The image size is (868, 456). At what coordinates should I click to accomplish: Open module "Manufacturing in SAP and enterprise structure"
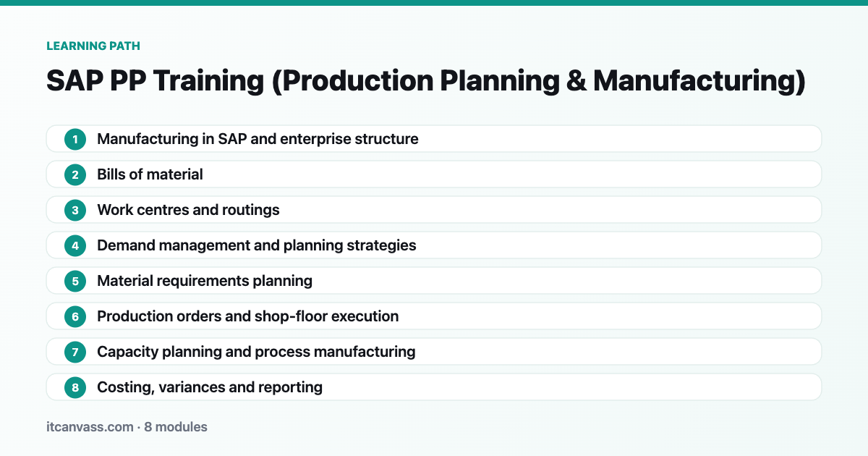[x=434, y=139]
